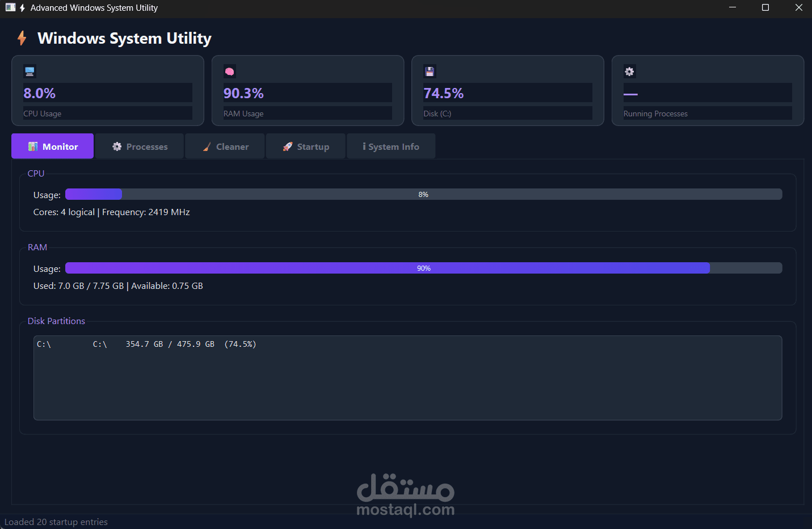812x529 pixels.
Task: Open the Cleaner tab
Action: click(225, 146)
